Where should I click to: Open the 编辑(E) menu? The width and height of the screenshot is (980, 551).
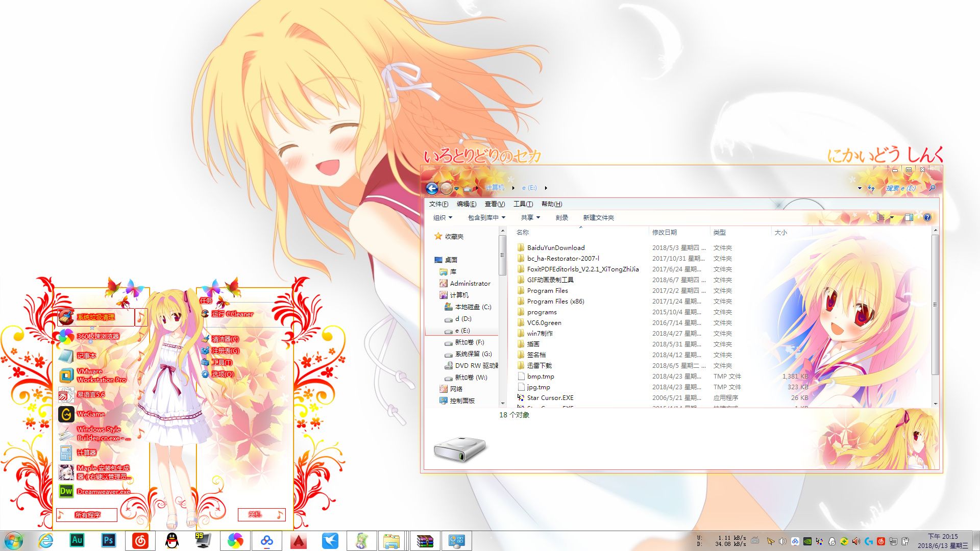click(467, 204)
